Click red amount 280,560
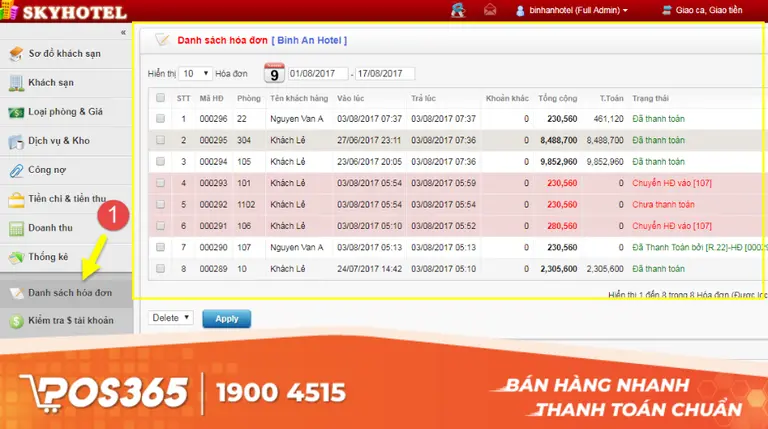The width and height of the screenshot is (768, 429). pyautogui.click(x=562, y=226)
